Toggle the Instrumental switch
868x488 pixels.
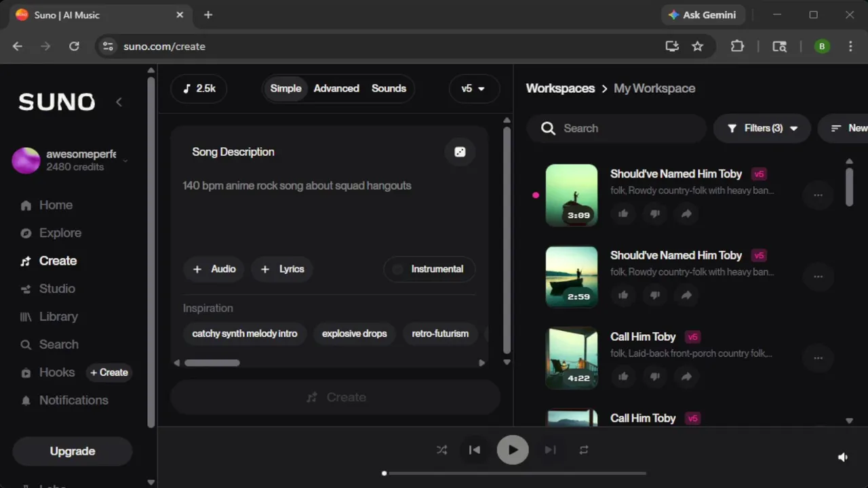(429, 269)
